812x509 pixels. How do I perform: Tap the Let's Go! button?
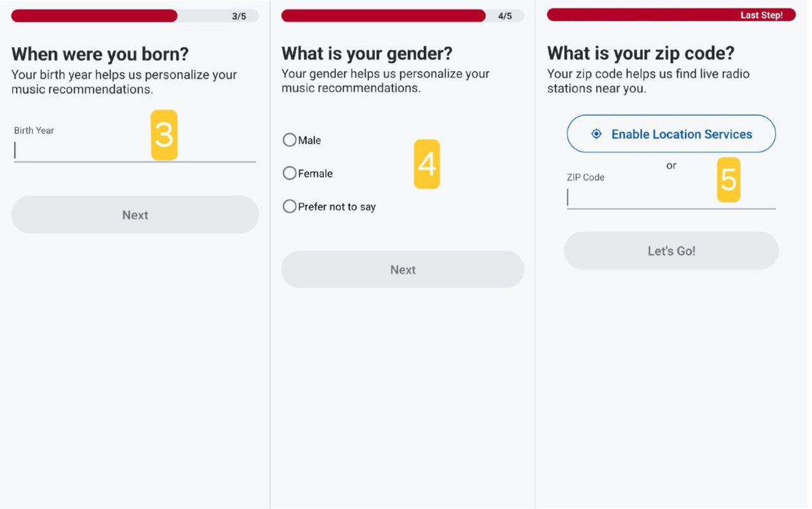click(x=671, y=251)
